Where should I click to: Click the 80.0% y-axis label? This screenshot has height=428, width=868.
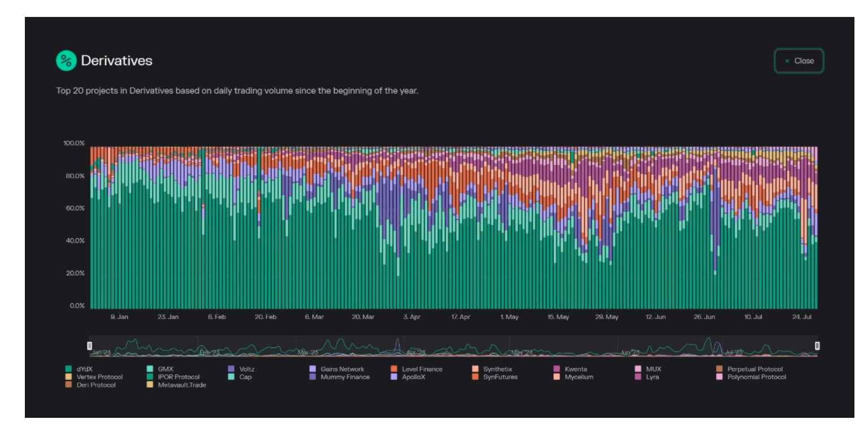(75, 176)
